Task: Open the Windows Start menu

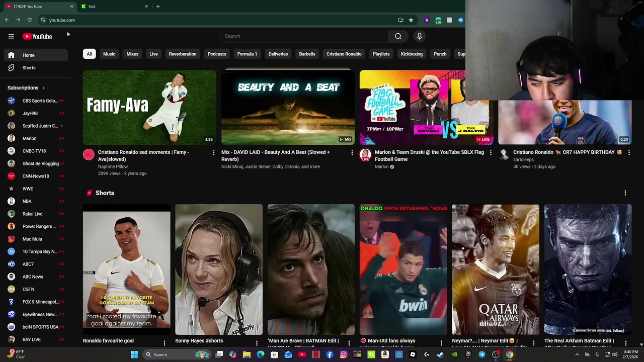Action: click(134, 354)
